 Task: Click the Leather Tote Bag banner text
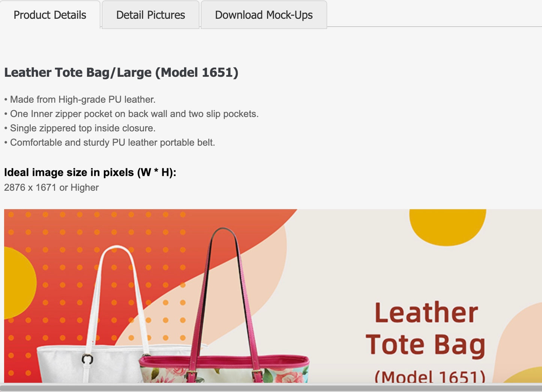(426, 328)
